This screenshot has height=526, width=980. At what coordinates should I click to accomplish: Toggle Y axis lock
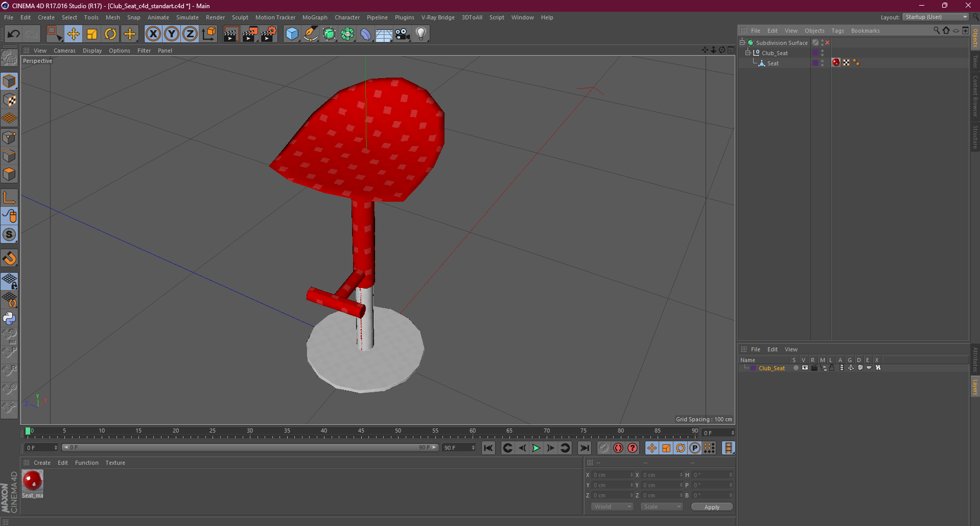point(172,34)
